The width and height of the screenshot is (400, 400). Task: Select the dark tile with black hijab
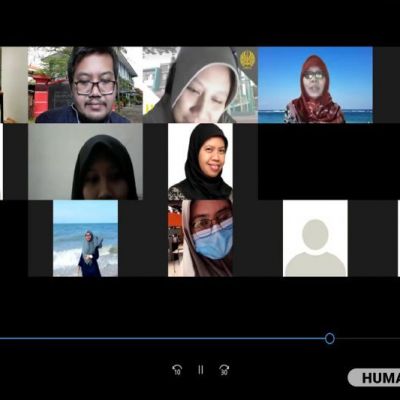86,162
